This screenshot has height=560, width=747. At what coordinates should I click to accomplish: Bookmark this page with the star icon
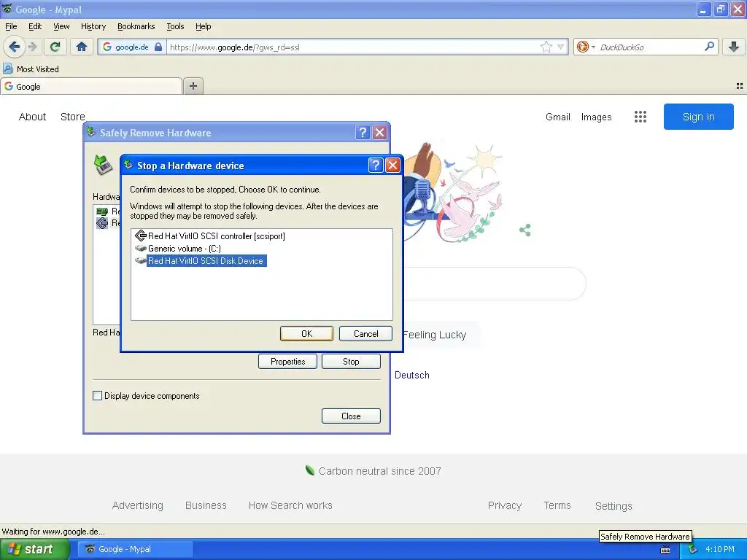pyautogui.click(x=546, y=47)
